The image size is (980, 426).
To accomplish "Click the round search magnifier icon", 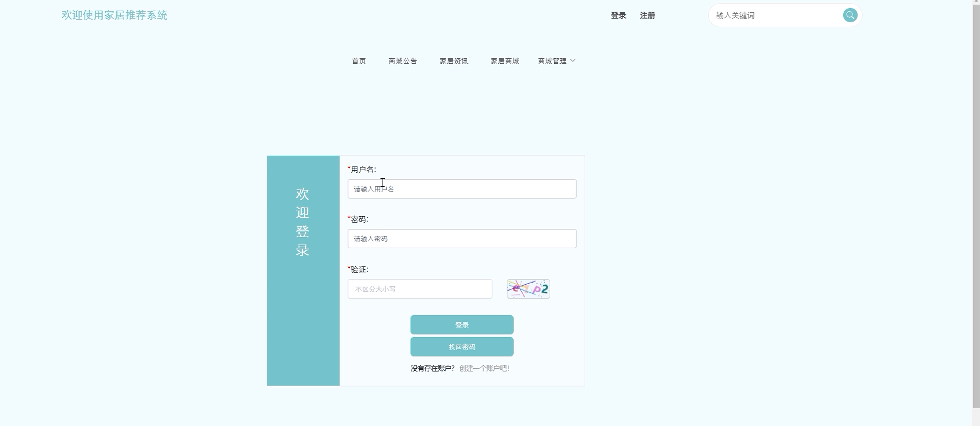I will [850, 15].
